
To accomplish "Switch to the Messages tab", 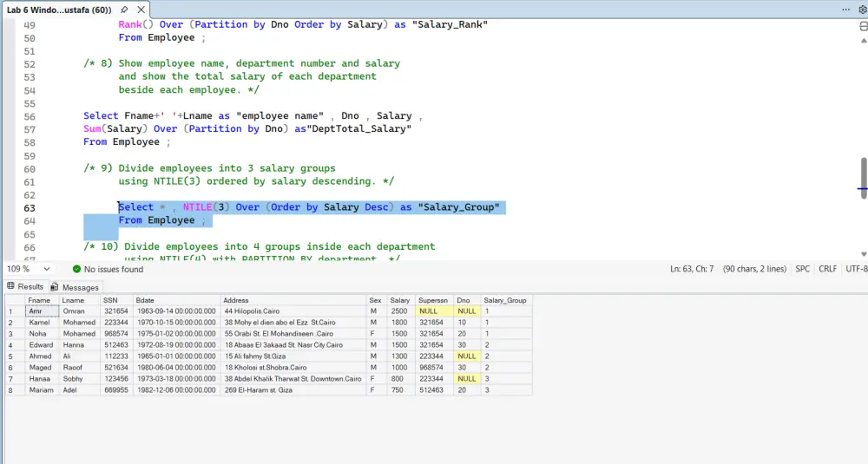I will point(75,287).
